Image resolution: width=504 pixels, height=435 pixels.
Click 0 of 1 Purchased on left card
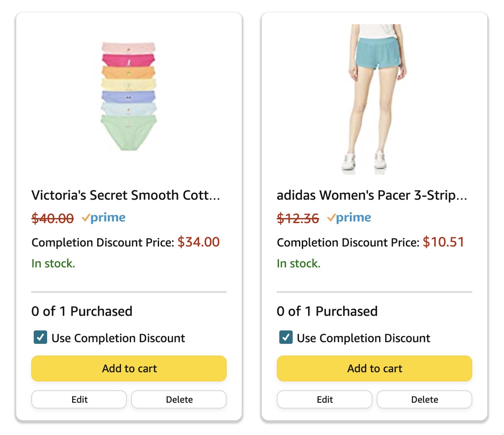pyautogui.click(x=82, y=311)
